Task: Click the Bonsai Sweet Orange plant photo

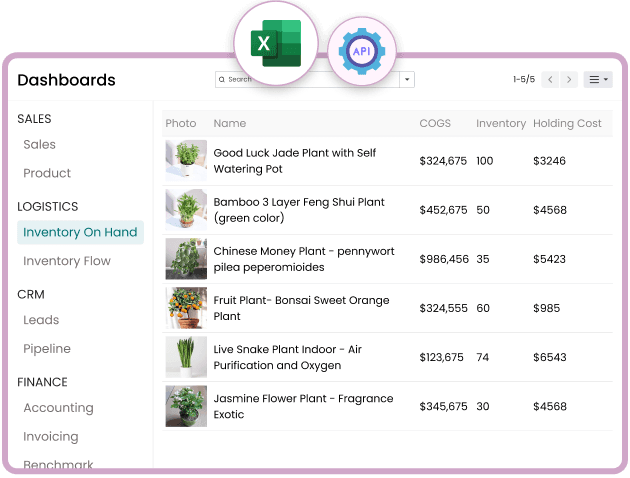Action: tap(186, 308)
